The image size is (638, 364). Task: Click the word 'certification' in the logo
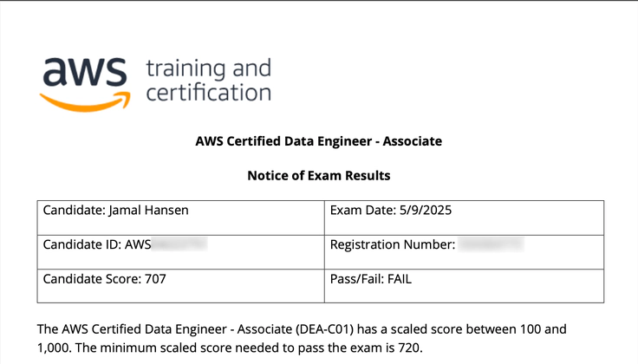pos(209,93)
